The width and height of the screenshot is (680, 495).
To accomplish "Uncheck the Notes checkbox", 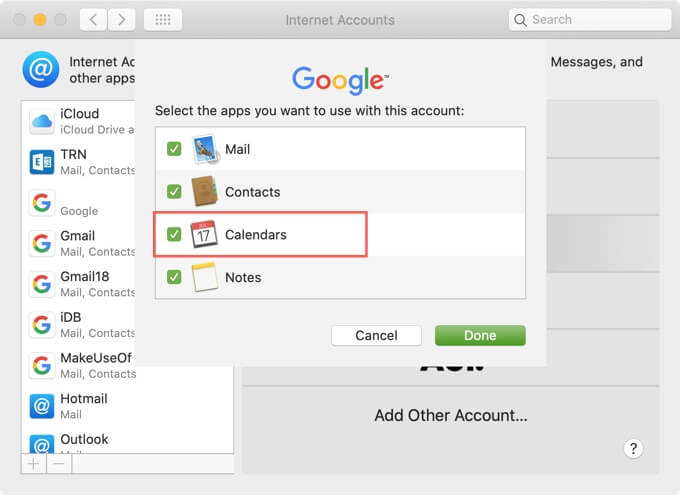I will tap(174, 277).
